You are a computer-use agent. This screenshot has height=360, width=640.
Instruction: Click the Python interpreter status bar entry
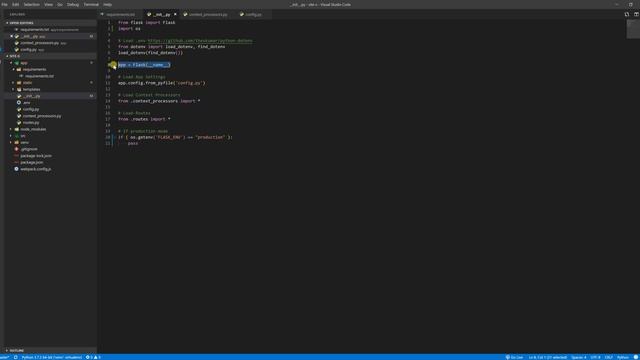pos(51,357)
